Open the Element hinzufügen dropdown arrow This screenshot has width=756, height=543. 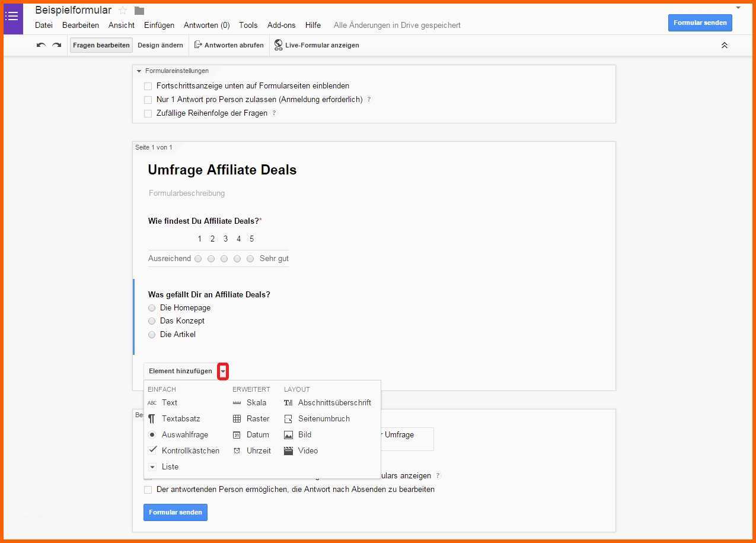[x=223, y=371]
